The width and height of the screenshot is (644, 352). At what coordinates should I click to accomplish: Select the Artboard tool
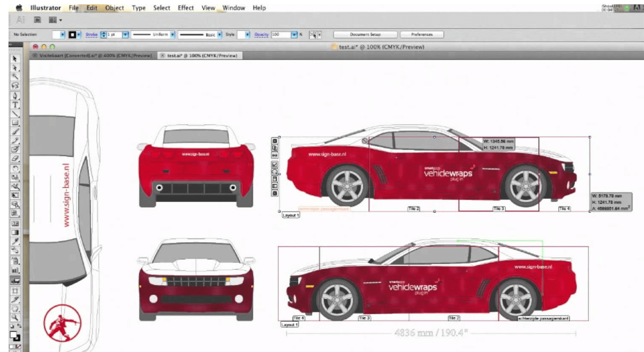coord(15,291)
